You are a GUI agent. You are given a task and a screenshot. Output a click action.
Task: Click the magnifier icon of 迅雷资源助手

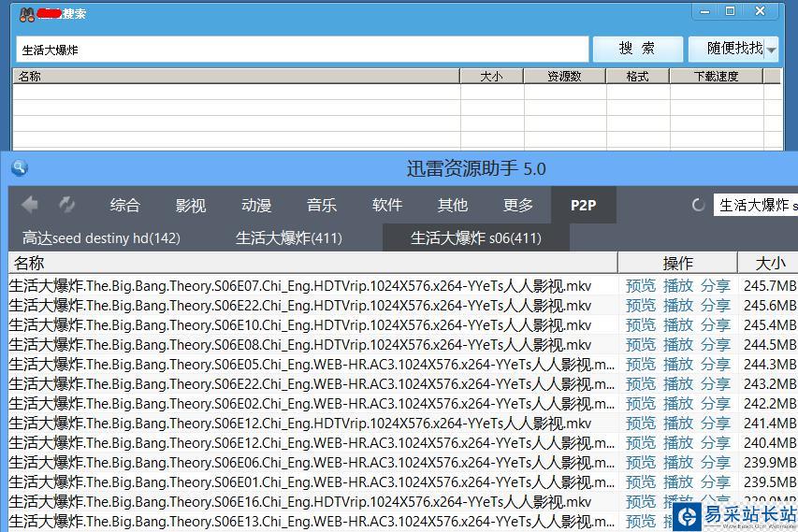(x=19, y=167)
